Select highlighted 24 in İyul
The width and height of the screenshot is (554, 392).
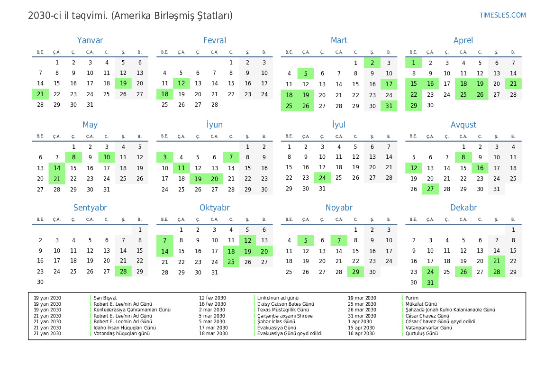[x=322, y=178]
